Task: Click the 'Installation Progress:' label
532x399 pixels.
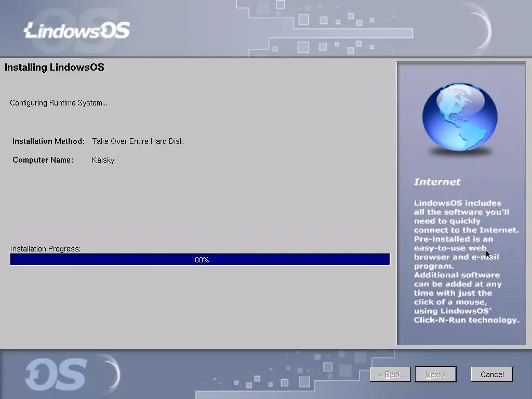Action: [x=46, y=249]
